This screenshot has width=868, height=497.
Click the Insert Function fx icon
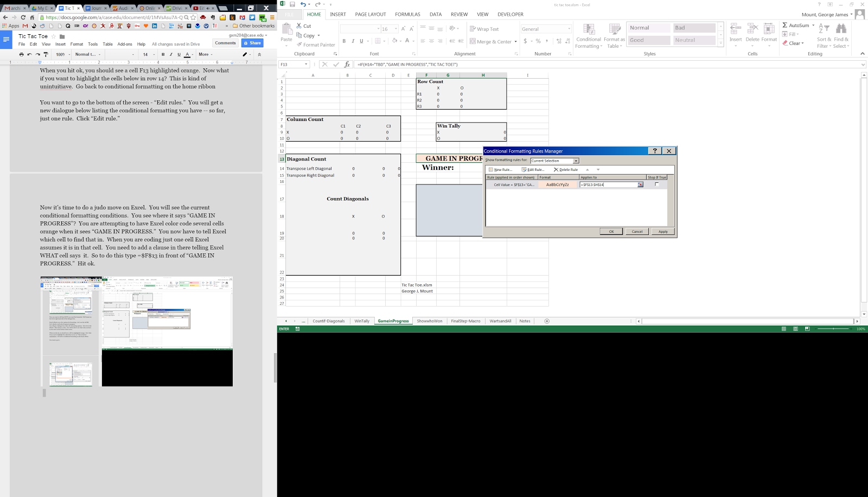(347, 65)
